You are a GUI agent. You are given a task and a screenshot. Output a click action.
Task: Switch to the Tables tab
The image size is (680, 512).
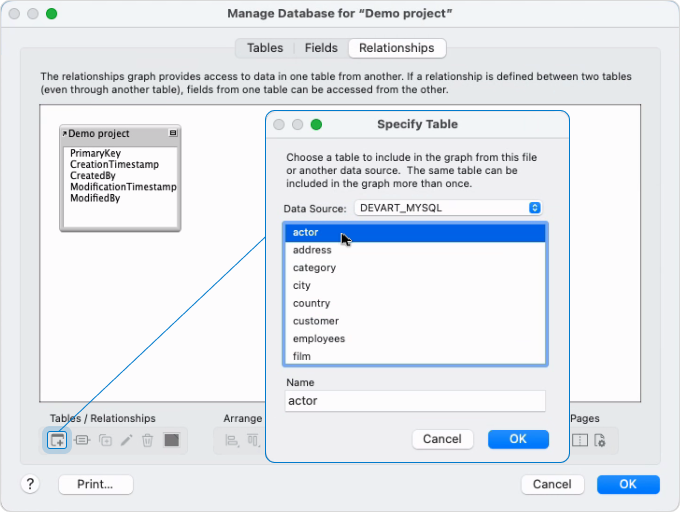[265, 48]
